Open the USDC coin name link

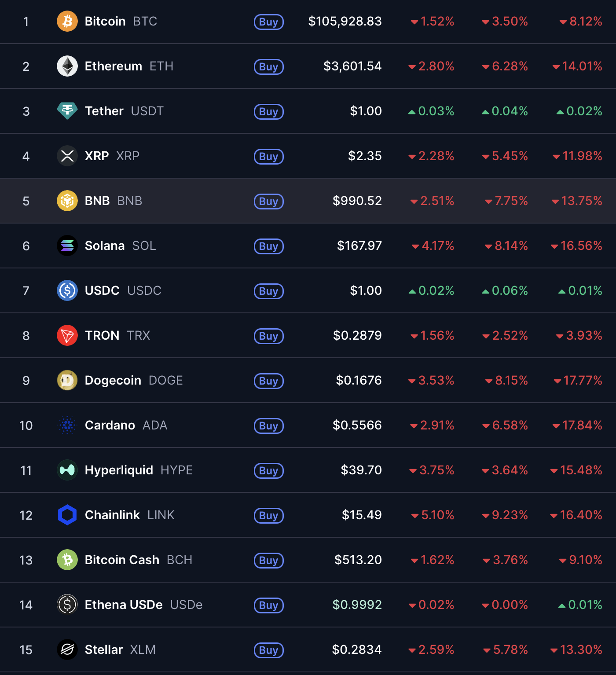[x=102, y=290]
